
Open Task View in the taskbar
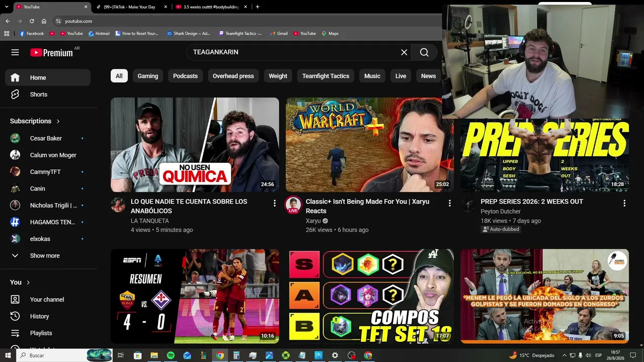coord(121,355)
